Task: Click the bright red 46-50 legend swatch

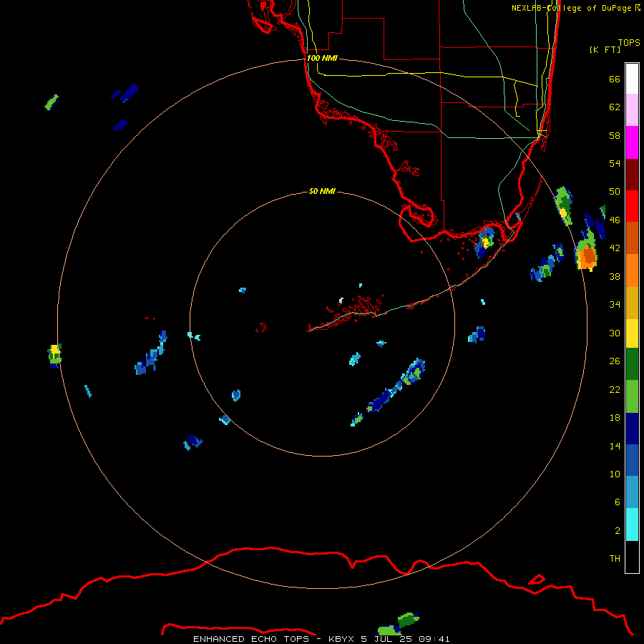Action: point(632,206)
